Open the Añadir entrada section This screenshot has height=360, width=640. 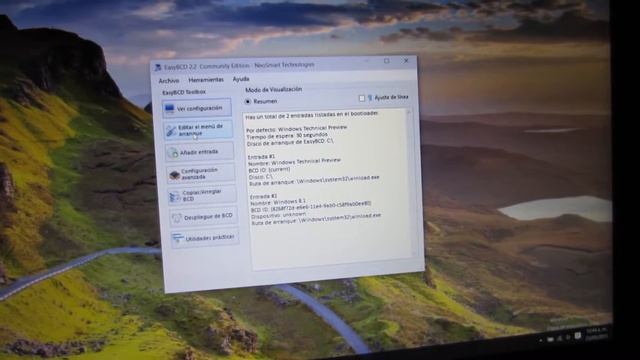[199, 152]
